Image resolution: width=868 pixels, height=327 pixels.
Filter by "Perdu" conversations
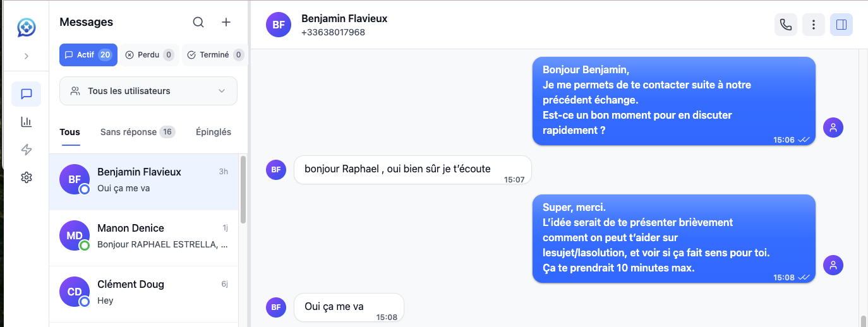(149, 55)
